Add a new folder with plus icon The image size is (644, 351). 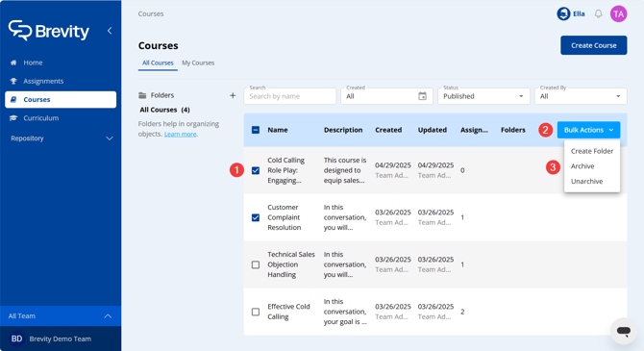233,95
